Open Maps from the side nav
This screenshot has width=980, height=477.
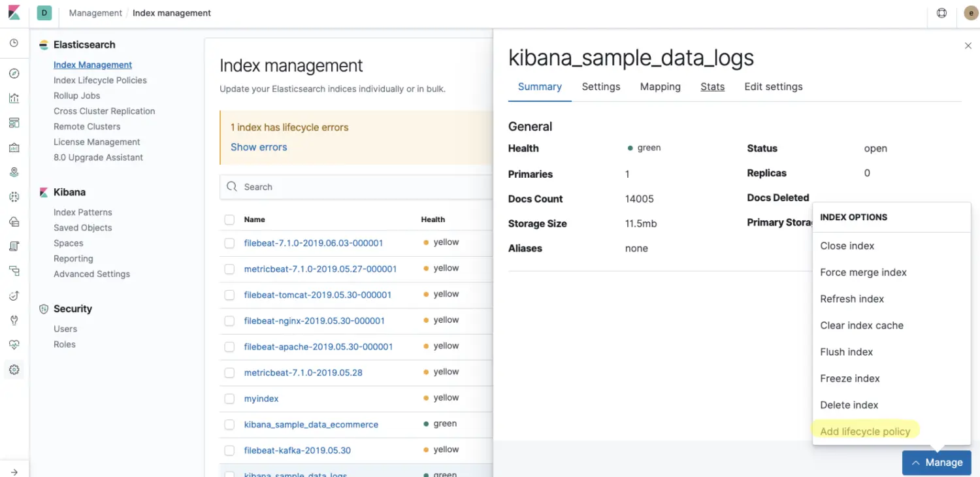point(14,173)
